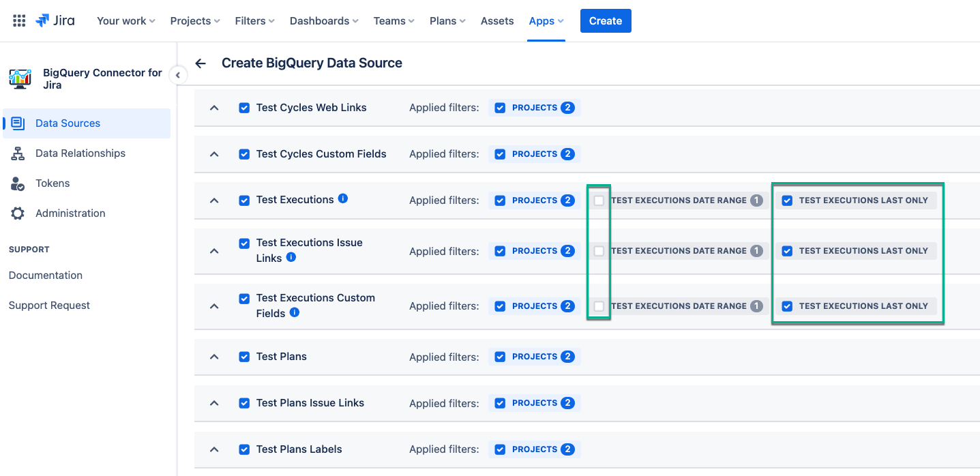The width and height of the screenshot is (980, 476).
Task: Click the Create button
Action: [606, 21]
